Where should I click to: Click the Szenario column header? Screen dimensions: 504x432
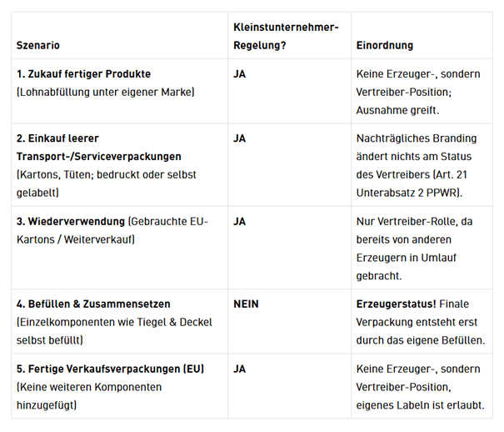coord(38,45)
